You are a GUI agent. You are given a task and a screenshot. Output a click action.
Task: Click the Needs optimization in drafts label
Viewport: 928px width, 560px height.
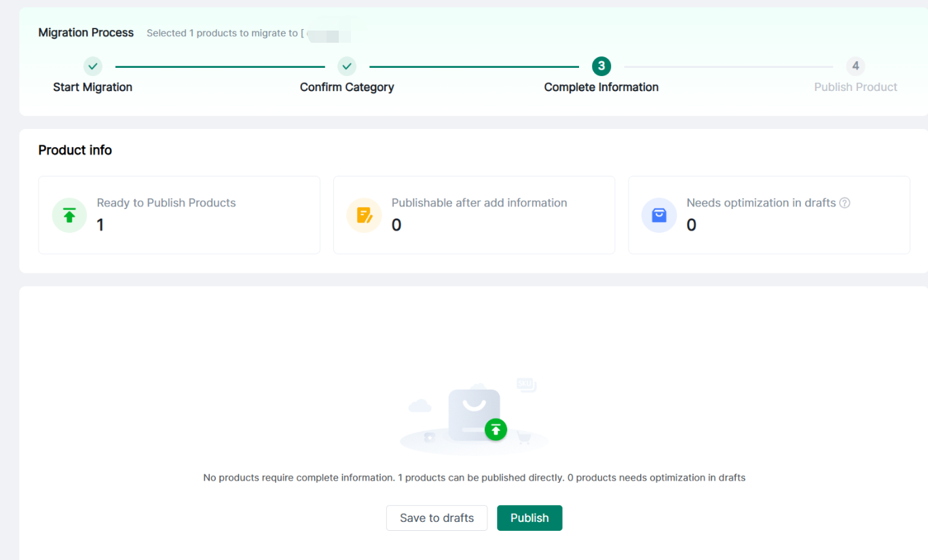pyautogui.click(x=761, y=203)
